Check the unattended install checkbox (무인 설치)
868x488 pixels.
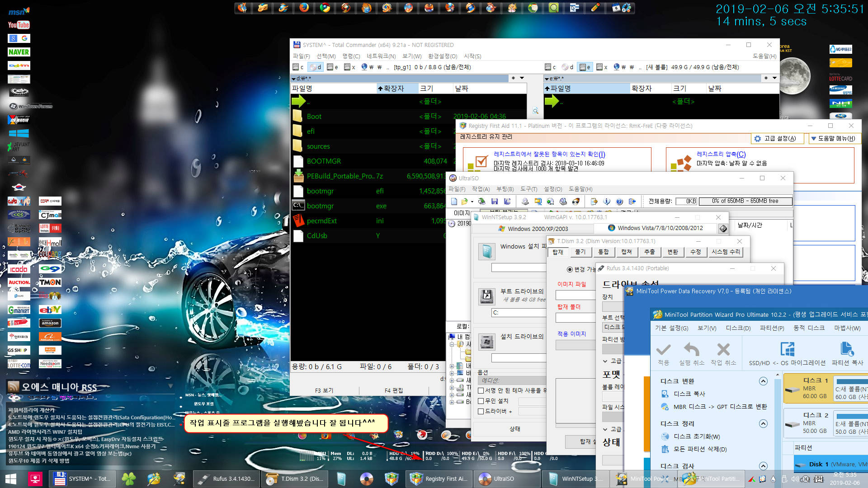pos(481,401)
